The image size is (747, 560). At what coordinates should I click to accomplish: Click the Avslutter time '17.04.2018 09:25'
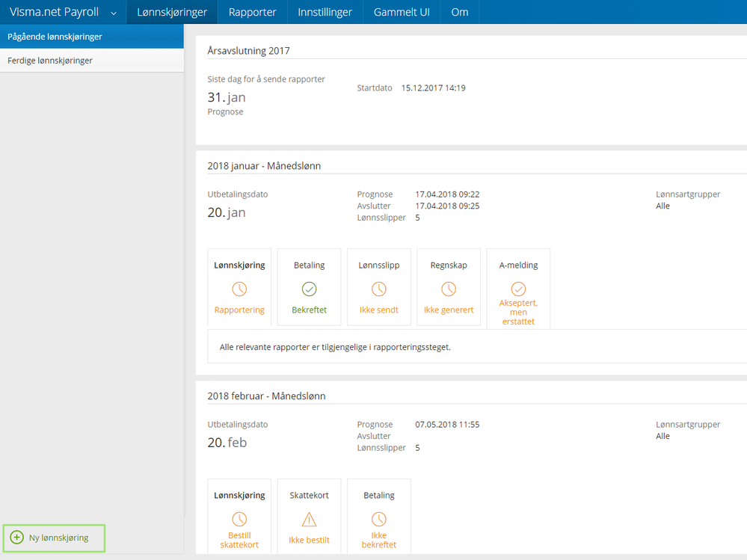tap(447, 206)
